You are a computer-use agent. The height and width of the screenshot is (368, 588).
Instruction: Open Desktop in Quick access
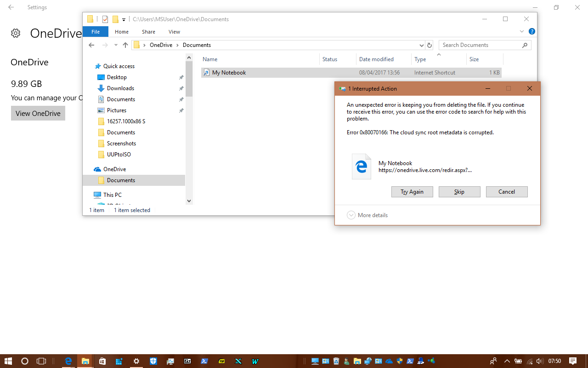117,77
